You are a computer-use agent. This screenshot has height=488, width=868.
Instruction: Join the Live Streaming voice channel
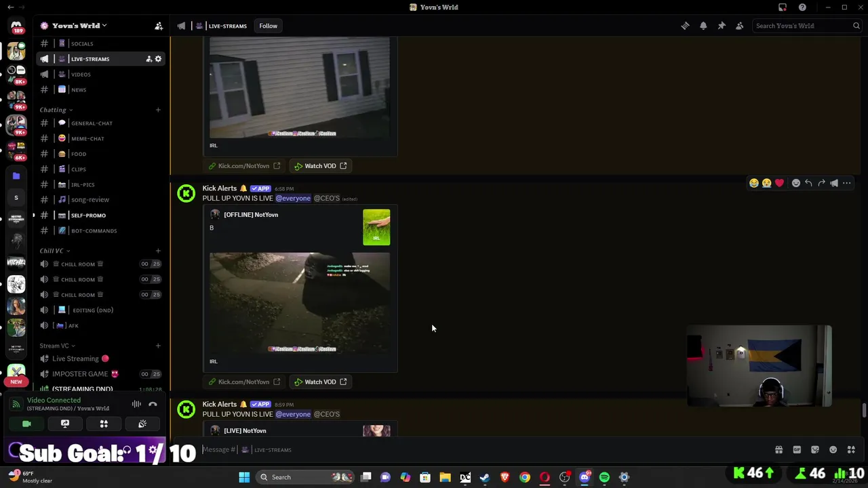tap(101, 359)
